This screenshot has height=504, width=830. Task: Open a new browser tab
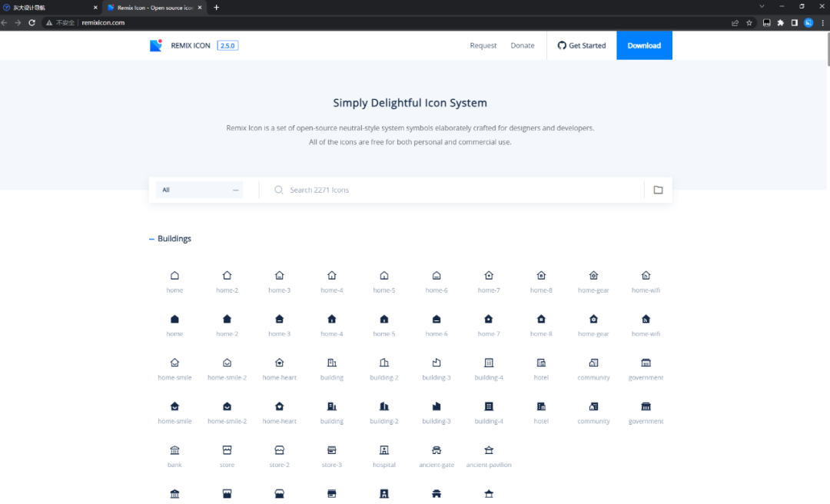[x=217, y=8]
